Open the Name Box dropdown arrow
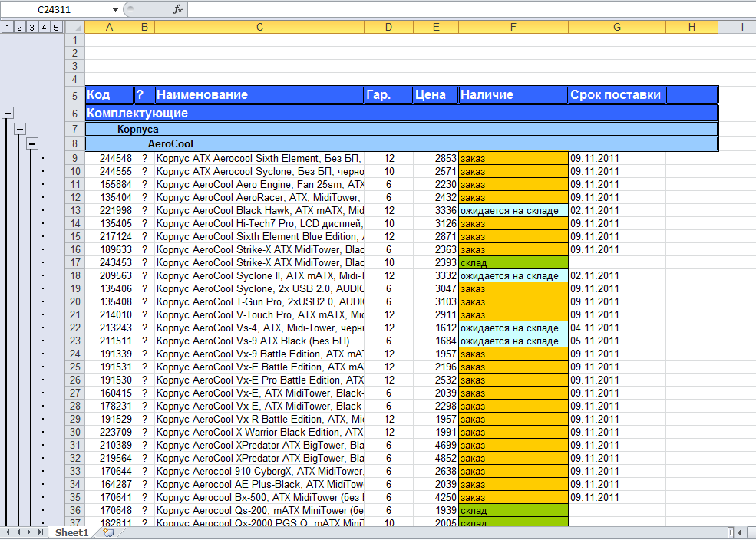The image size is (756, 540). pyautogui.click(x=115, y=10)
